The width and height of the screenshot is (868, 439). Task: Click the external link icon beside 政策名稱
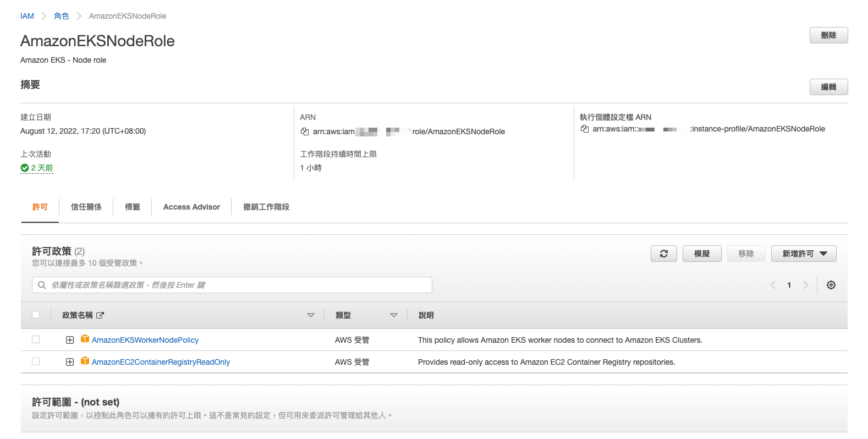[x=100, y=315]
